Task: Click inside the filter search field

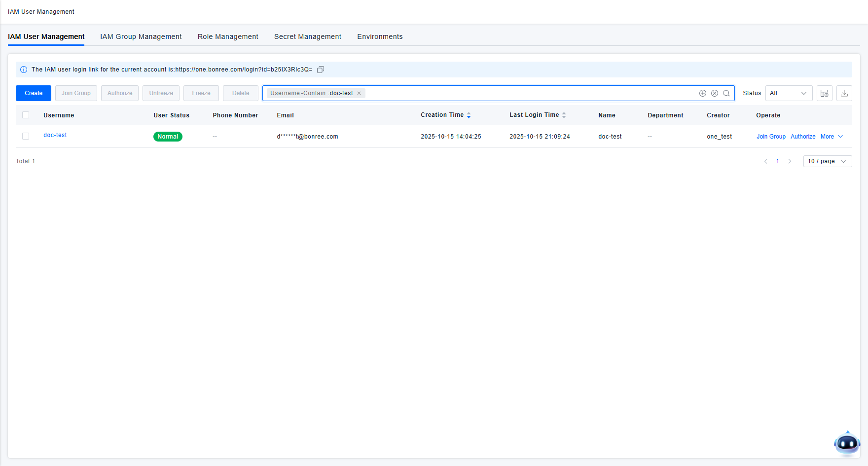Action: [x=528, y=93]
